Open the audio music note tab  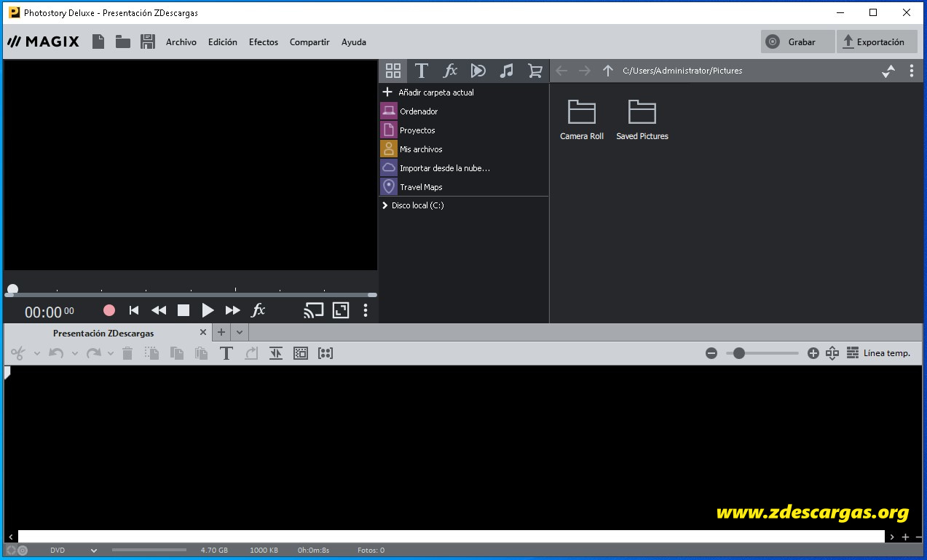[x=507, y=71]
